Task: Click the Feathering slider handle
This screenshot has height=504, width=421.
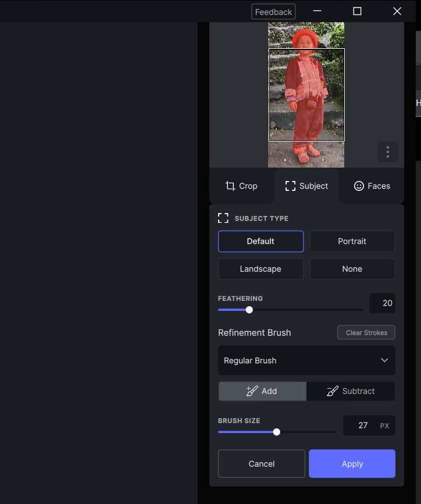Action: click(x=249, y=310)
